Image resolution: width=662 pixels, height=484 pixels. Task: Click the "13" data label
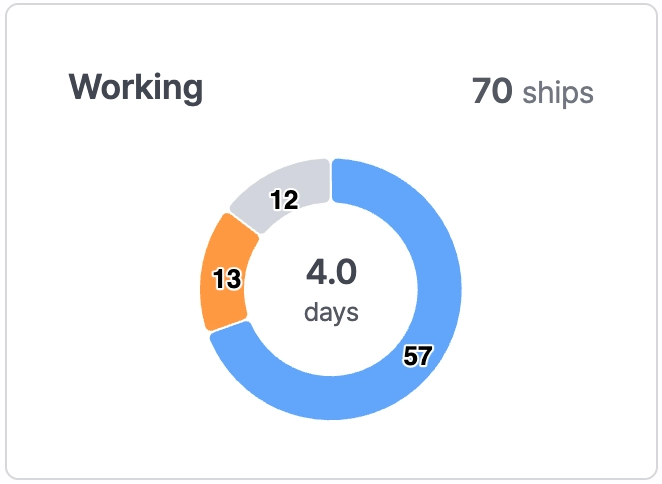pyautogui.click(x=227, y=279)
